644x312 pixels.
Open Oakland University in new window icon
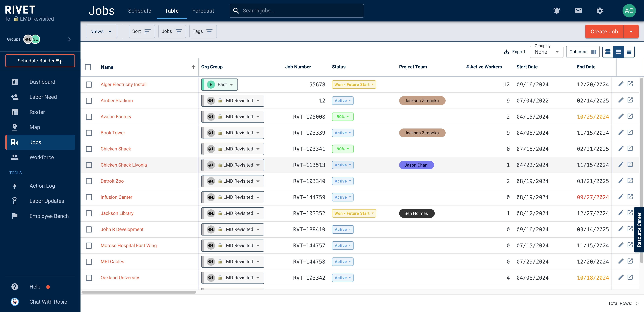click(630, 277)
